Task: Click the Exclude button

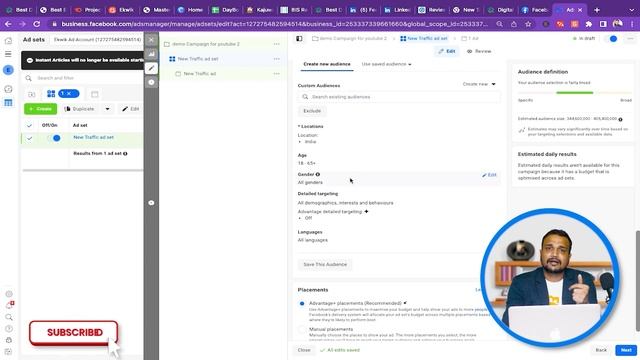Action: click(312, 111)
